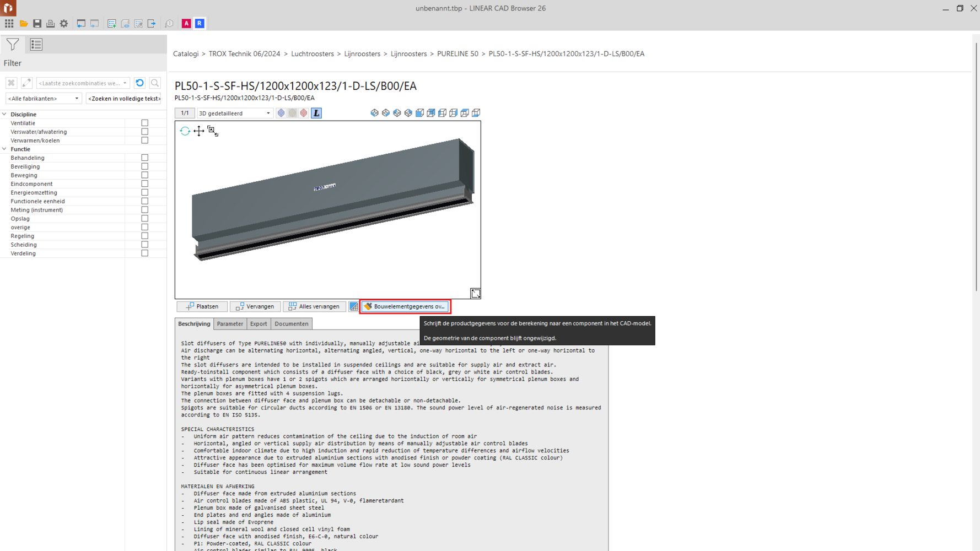This screenshot has width=980, height=551.
Task: Select the rotate view tool in preview
Action: tap(185, 131)
